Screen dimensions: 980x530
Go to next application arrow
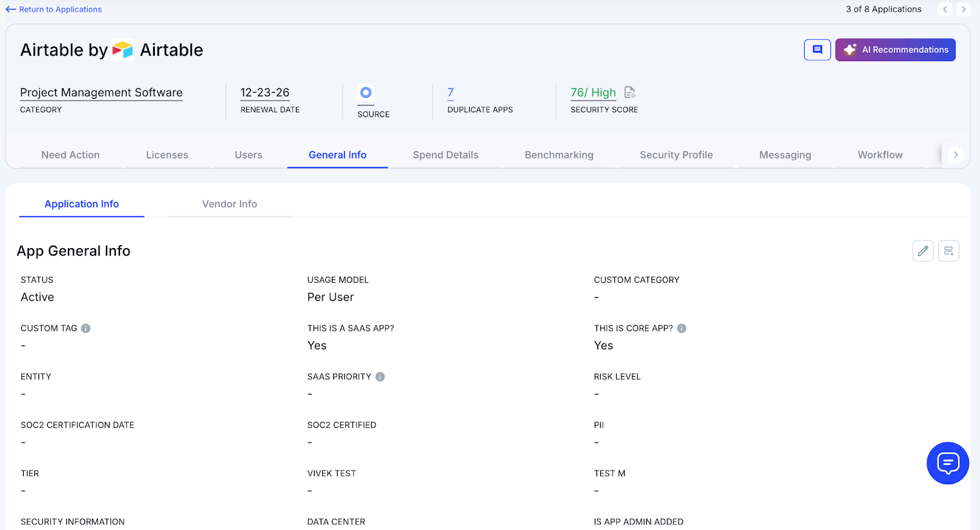[x=963, y=9]
